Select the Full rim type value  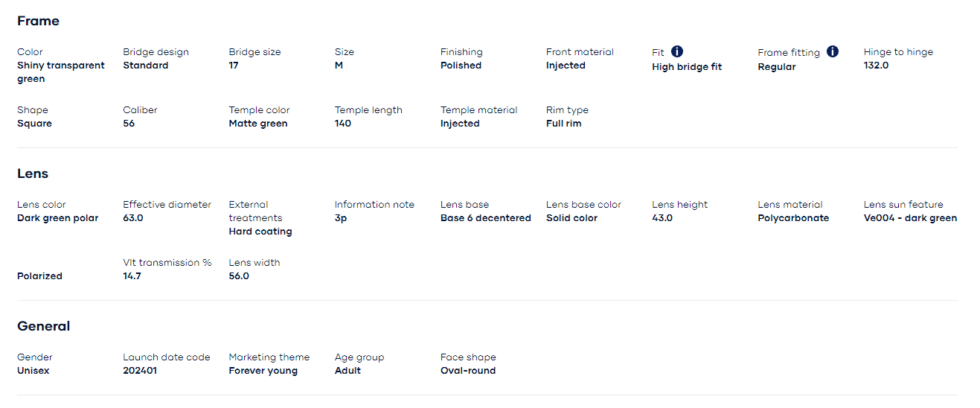[x=563, y=124]
